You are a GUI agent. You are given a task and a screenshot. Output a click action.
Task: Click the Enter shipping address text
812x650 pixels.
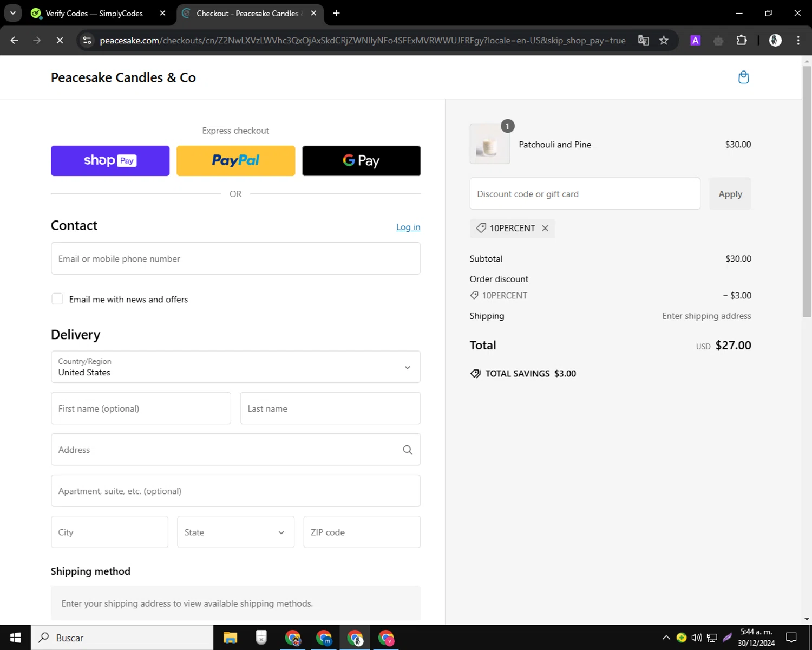[x=706, y=316]
